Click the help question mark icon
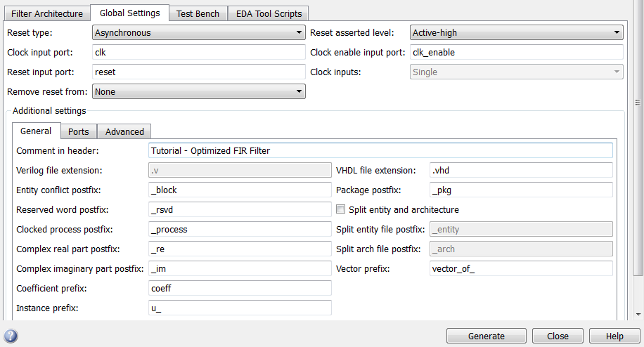Image resolution: width=644 pixels, height=347 pixels. (11, 336)
